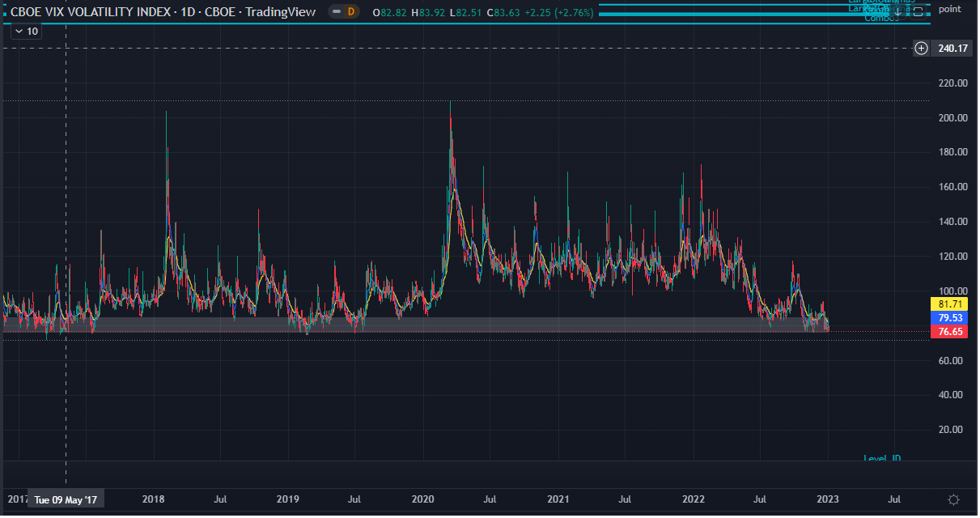Click the 2023 label on time axis
Screen dimensions: 980x518
point(827,500)
